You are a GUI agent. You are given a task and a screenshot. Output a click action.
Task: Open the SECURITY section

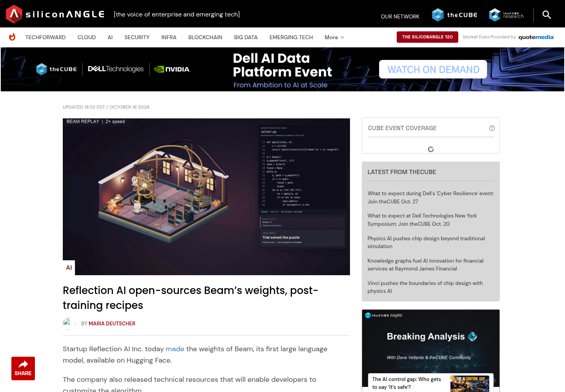pos(137,37)
